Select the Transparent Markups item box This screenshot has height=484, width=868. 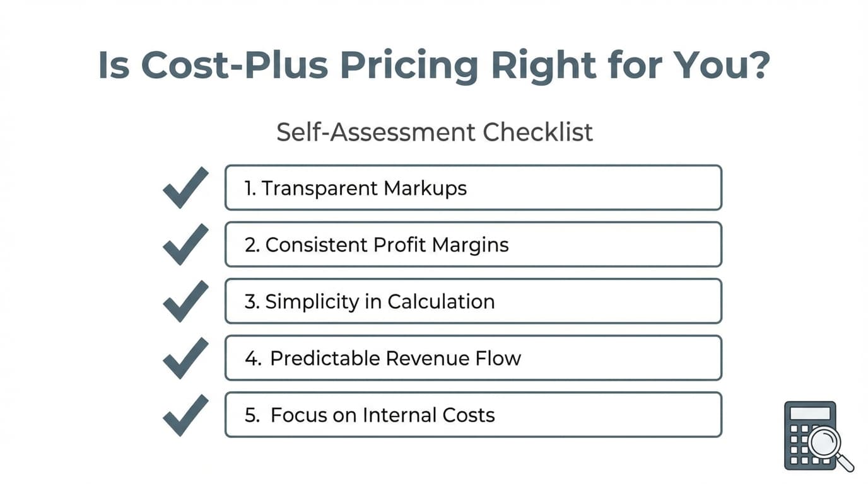pyautogui.click(x=473, y=188)
